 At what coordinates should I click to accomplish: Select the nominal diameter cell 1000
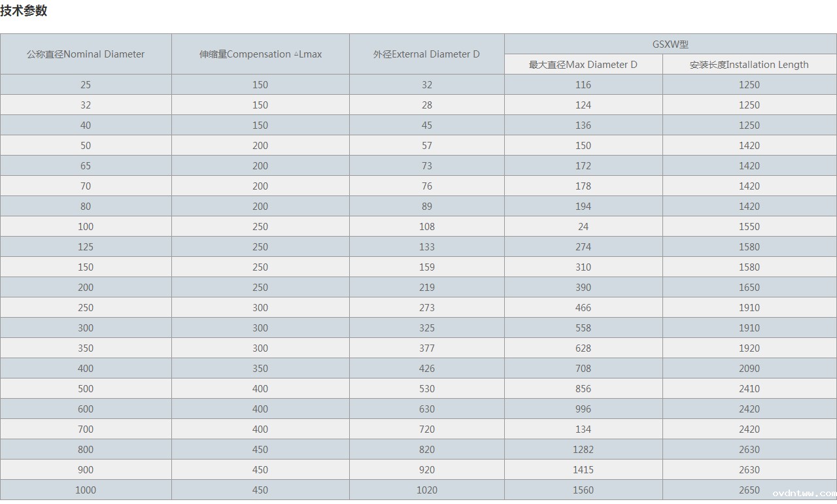coord(86,490)
